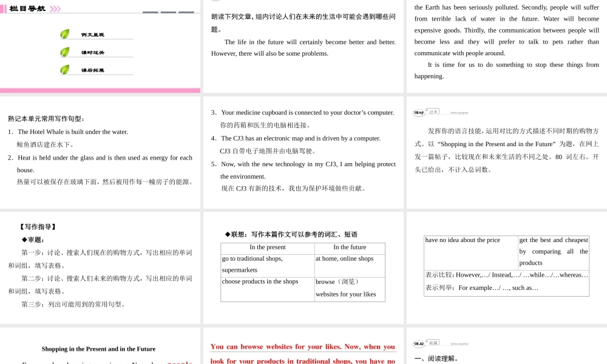Open the 课时过关 navigation link
607x364 pixels.
coord(92,53)
